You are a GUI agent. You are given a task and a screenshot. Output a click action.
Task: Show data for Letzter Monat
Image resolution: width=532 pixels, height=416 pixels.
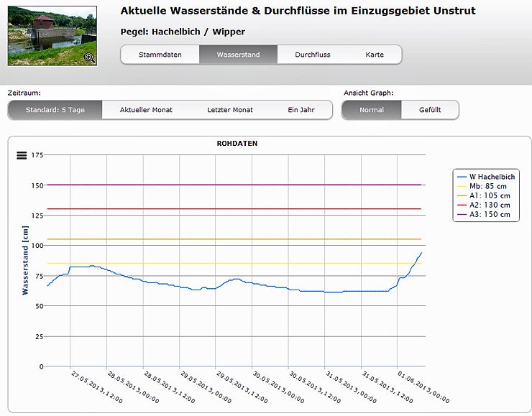pyautogui.click(x=230, y=110)
